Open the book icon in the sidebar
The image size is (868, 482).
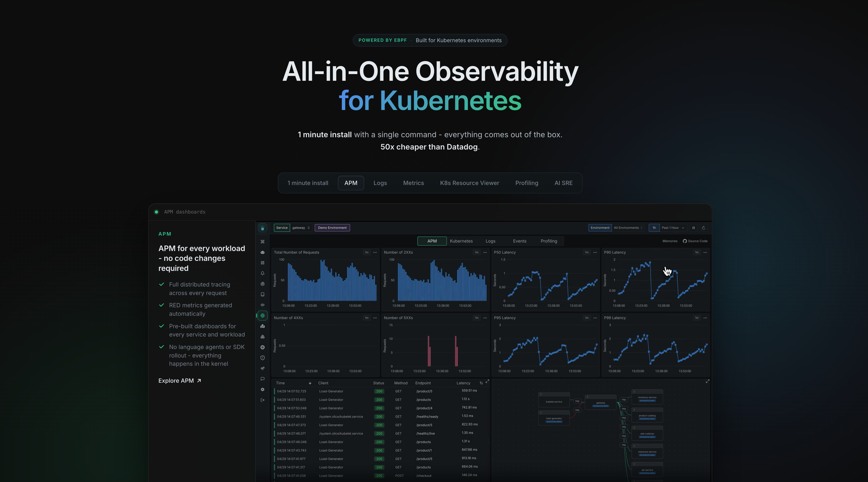tap(262, 294)
